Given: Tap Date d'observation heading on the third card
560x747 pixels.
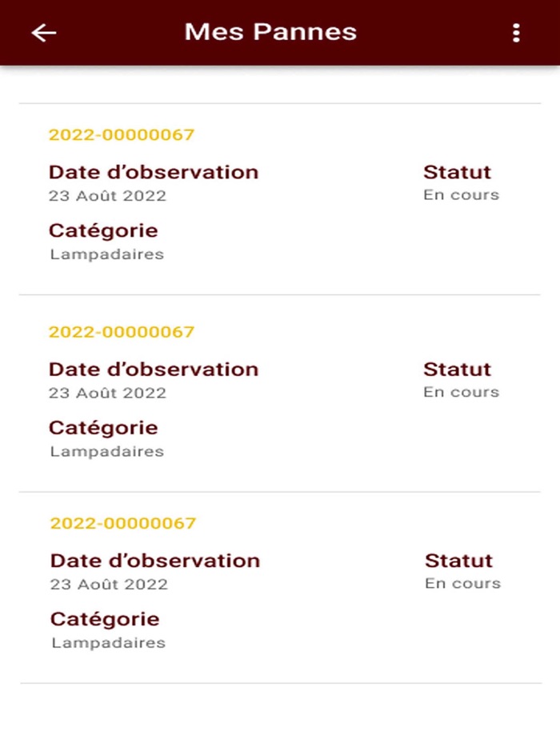Looking at the screenshot, I should point(153,561).
